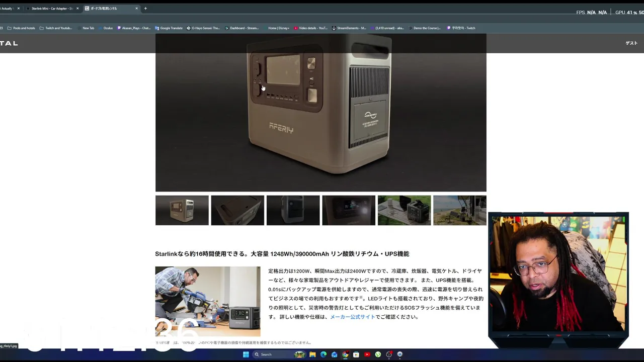Open the Video details YouTube bookmark
644x362 pixels.
(310, 28)
